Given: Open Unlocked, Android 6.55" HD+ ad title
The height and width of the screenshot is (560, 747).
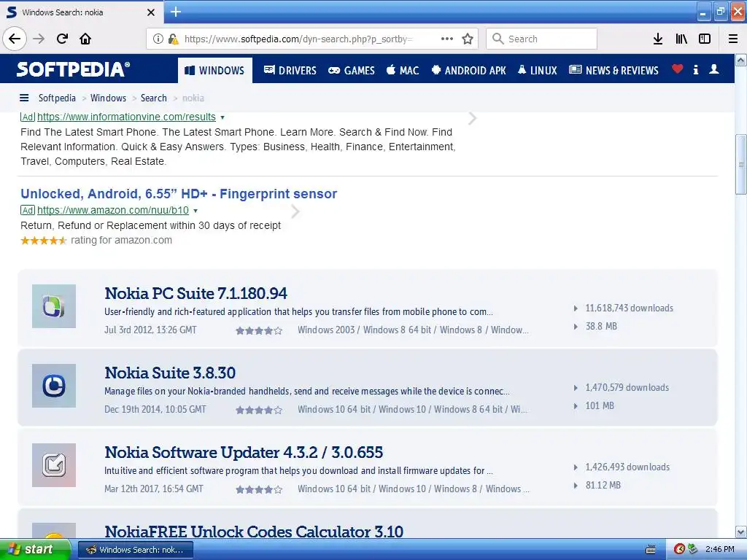Looking at the screenshot, I should [179, 194].
